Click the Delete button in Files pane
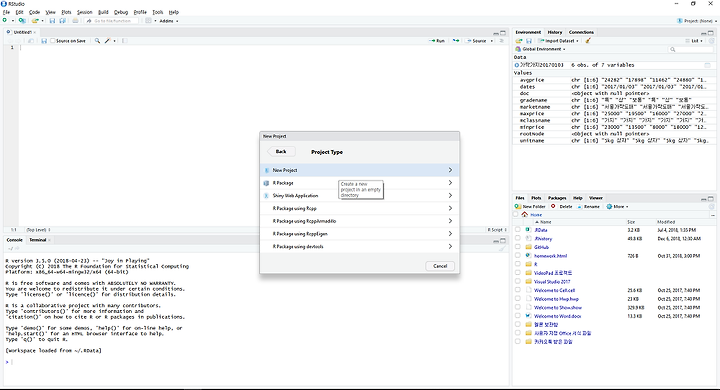Image resolution: width=720 pixels, height=390 pixels. [562, 207]
